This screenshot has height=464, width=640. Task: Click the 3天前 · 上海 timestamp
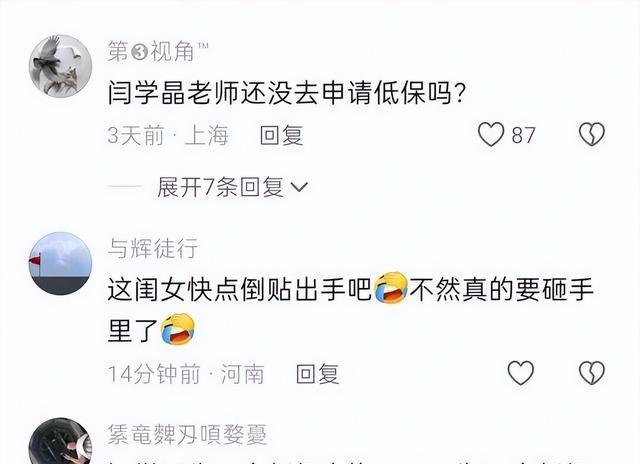168,135
